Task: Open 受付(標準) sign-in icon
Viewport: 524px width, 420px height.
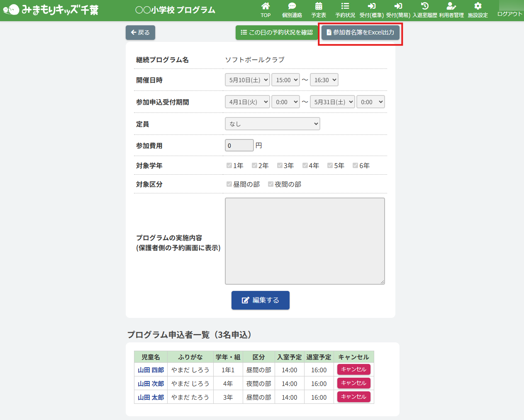Action: tap(371, 6)
